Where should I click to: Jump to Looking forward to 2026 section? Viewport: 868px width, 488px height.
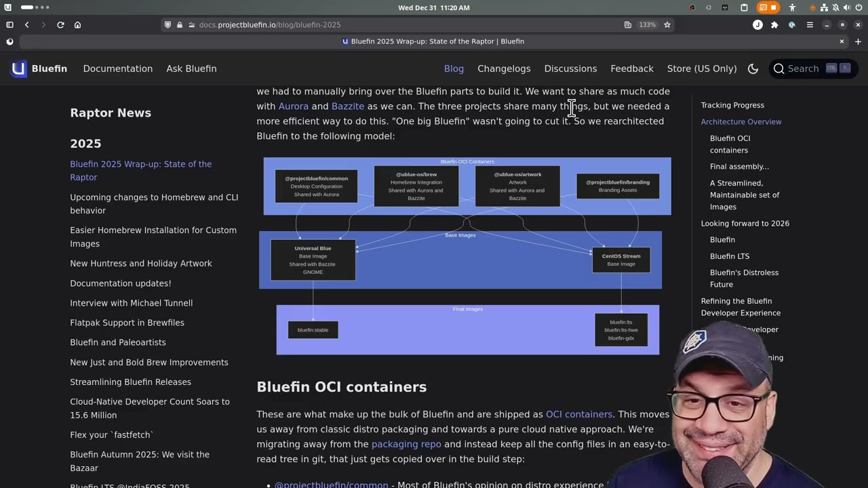click(745, 224)
